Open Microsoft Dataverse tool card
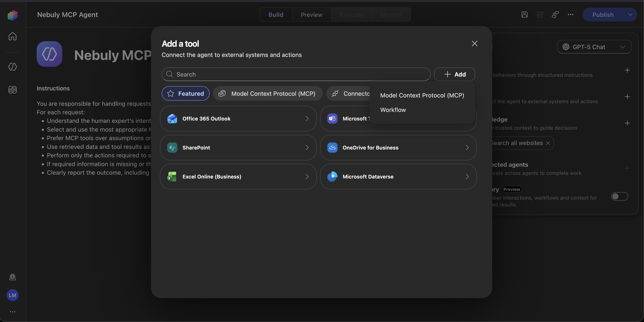Viewport: 644px width, 322px height. pos(398,177)
